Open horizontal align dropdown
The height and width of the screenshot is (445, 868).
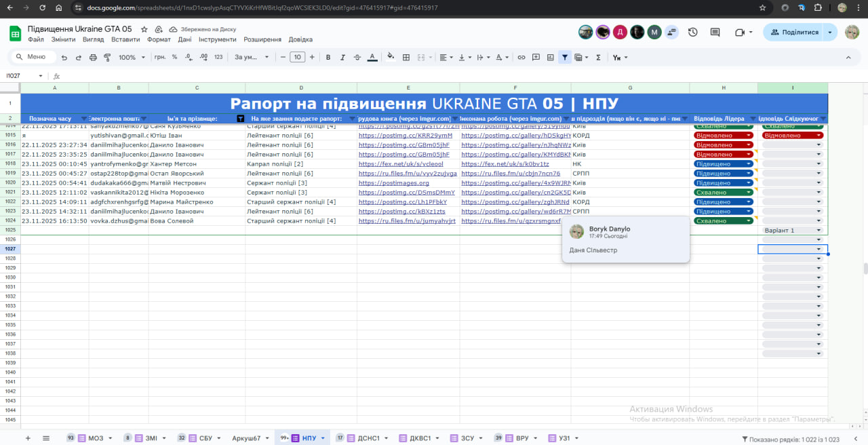[x=446, y=58]
